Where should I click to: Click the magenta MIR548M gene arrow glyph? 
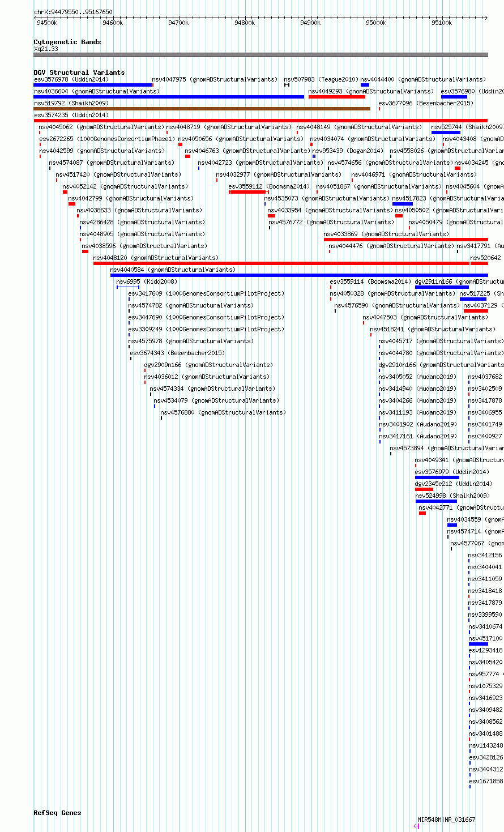click(x=416, y=826)
